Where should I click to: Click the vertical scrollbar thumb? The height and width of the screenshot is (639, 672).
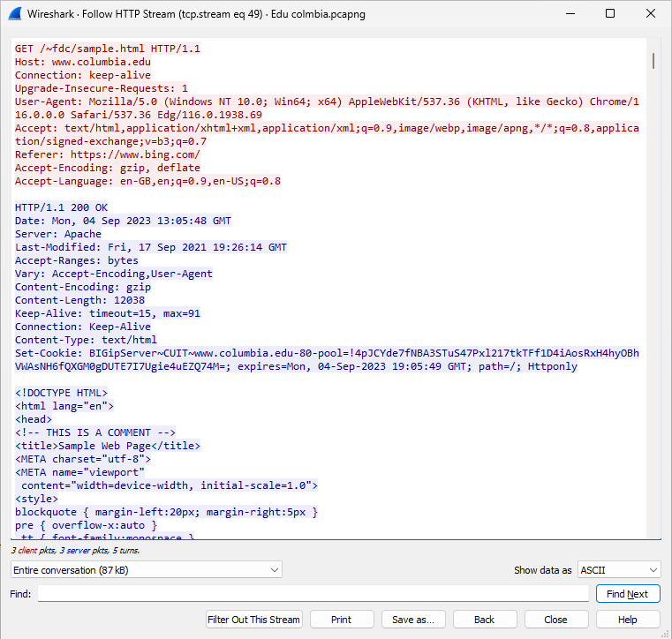[x=653, y=61]
